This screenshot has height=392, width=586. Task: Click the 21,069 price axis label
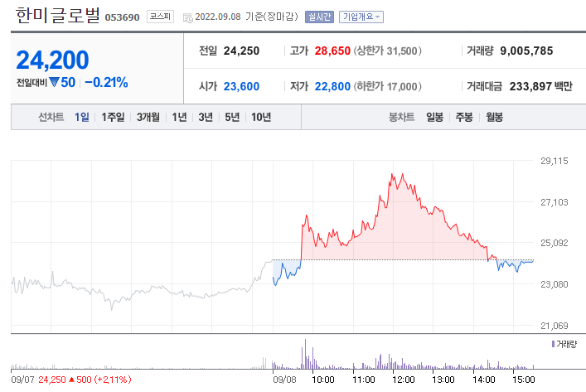(x=555, y=326)
